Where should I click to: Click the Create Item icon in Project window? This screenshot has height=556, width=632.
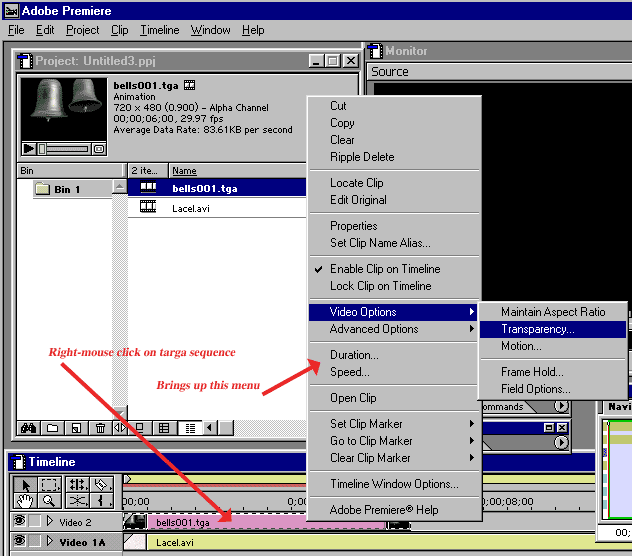coord(76,428)
